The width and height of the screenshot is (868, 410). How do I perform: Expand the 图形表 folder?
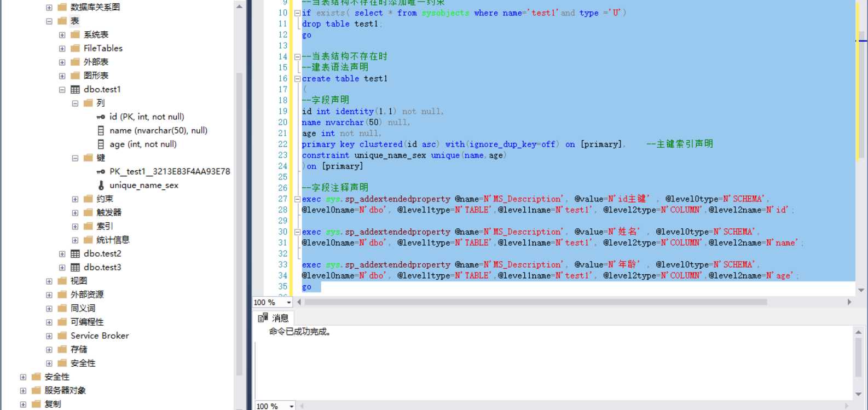point(62,76)
